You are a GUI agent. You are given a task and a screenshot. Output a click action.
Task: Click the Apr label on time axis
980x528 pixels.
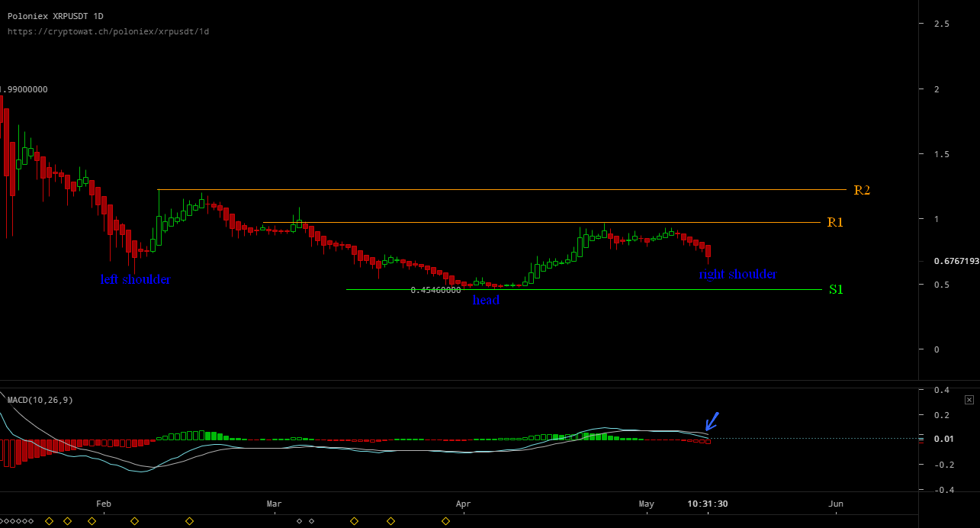point(463,504)
